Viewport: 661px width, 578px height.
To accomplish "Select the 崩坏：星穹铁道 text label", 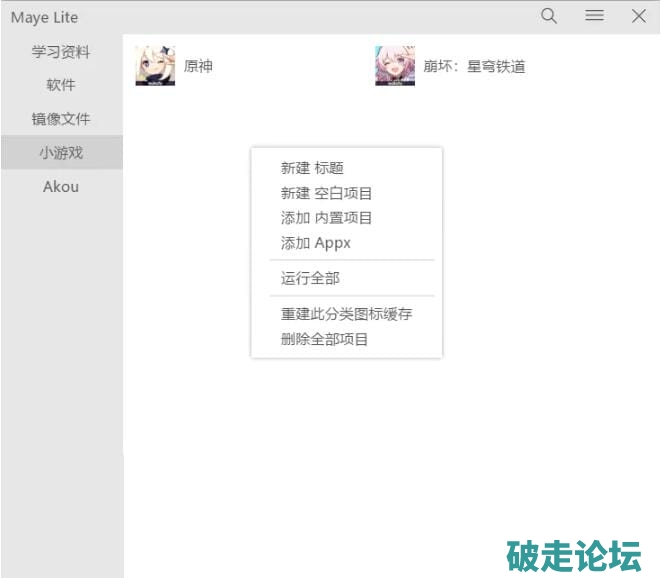I will pos(473,67).
